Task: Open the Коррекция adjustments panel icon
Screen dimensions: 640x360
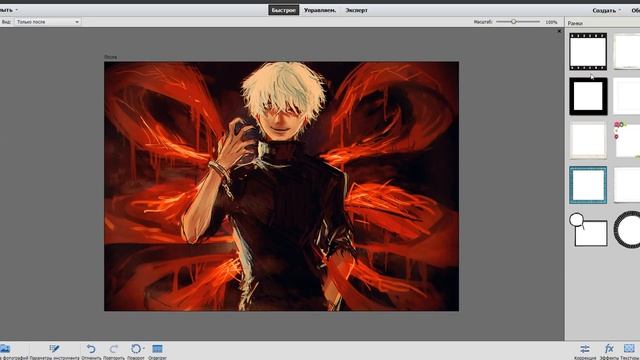Action: click(585, 349)
